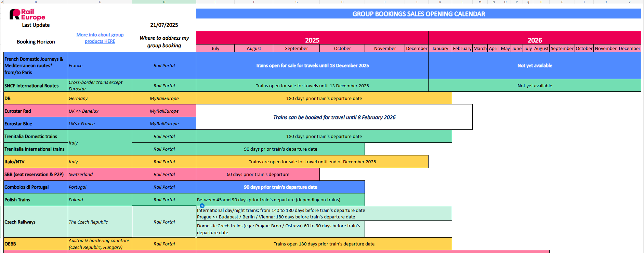Click 'Trenitalia Domestic trains' cell
Screen dimensions: 644x253
[36, 136]
